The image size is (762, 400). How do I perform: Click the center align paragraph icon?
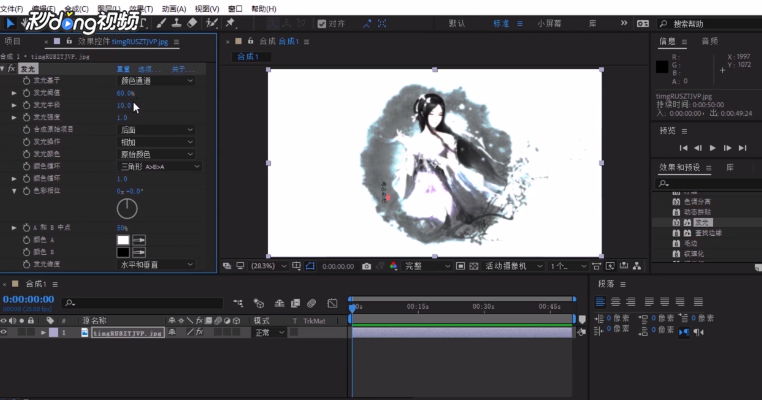coord(616,302)
